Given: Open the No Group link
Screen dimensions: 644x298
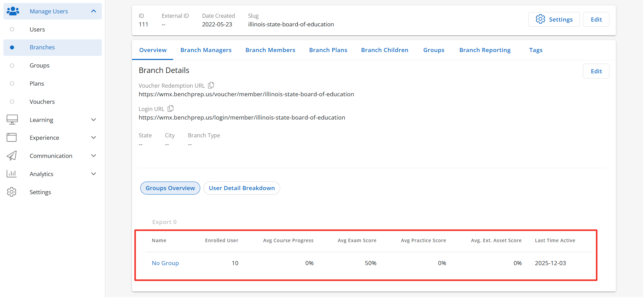Looking at the screenshot, I should point(165,263).
